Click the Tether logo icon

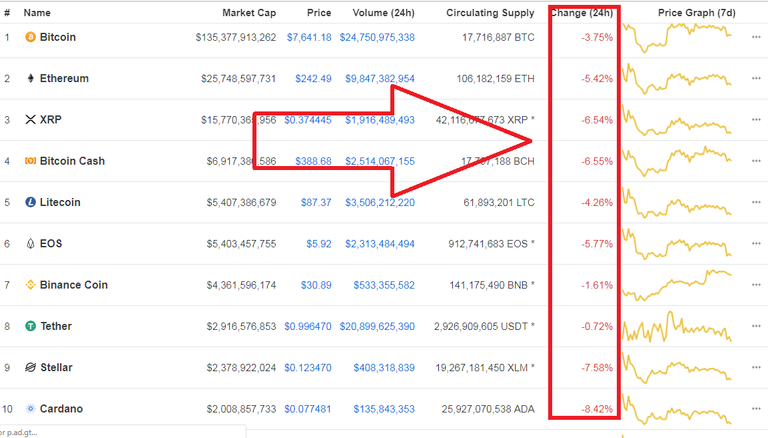click(30, 326)
